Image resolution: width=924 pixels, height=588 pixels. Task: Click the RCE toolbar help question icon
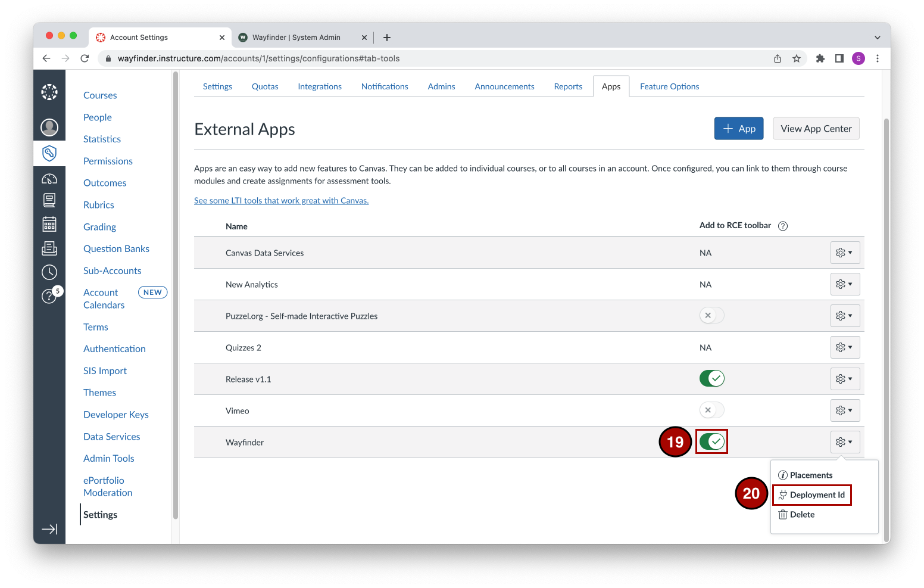(783, 226)
